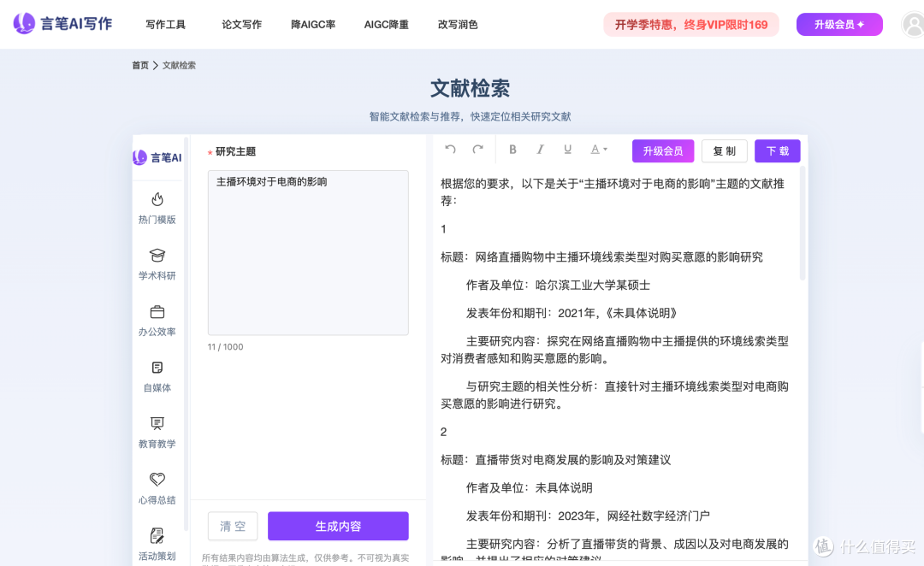Open the 教育教学 presentation board category
This screenshot has width=924, height=566.
157,433
